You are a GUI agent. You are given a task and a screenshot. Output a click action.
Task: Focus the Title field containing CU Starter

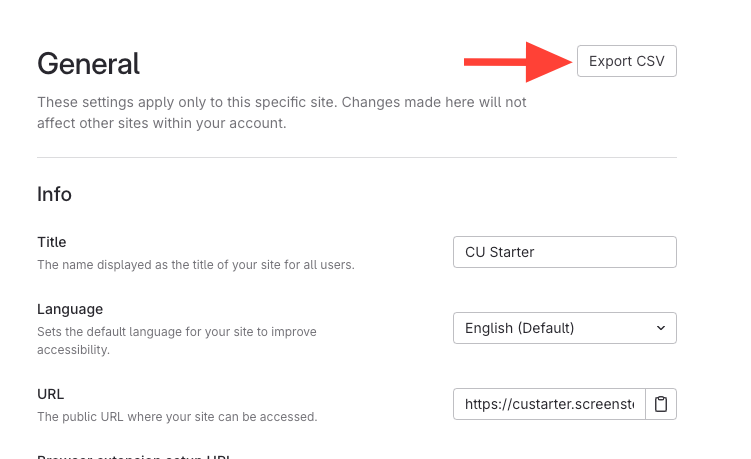click(x=564, y=252)
